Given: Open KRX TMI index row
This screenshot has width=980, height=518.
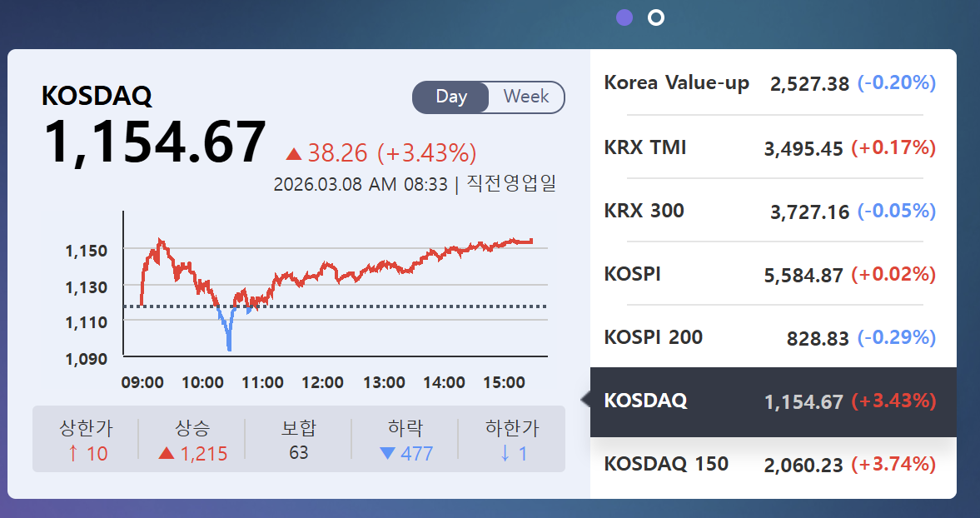Looking at the screenshot, I should click(774, 147).
